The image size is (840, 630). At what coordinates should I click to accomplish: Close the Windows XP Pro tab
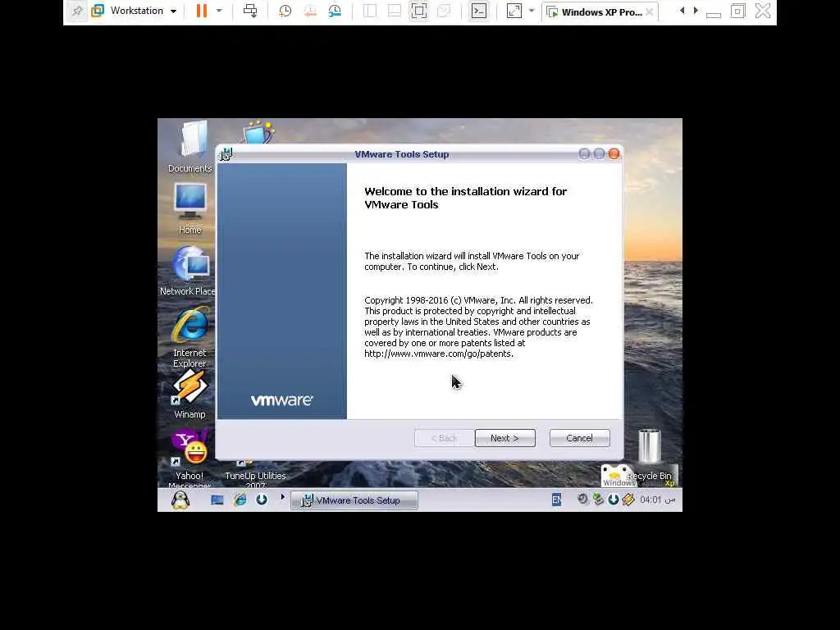(x=650, y=11)
